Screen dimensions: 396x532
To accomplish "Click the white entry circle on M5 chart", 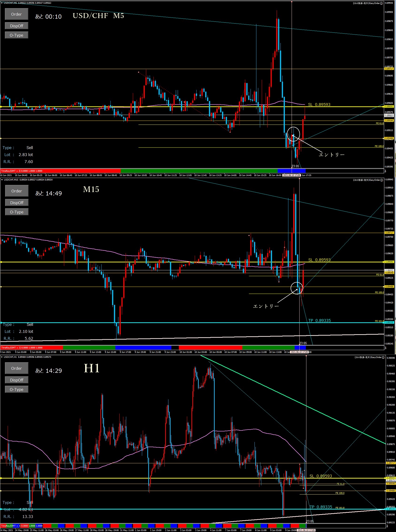I will [x=293, y=134].
